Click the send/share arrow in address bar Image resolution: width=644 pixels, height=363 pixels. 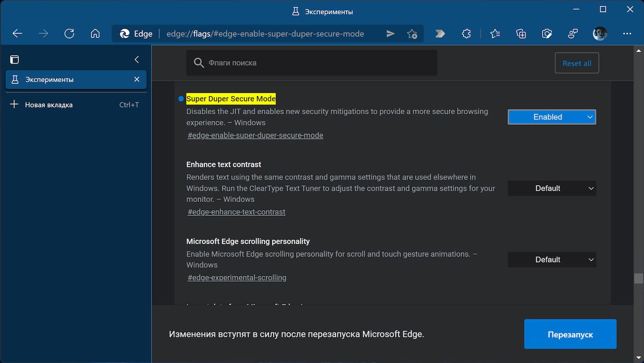click(390, 33)
